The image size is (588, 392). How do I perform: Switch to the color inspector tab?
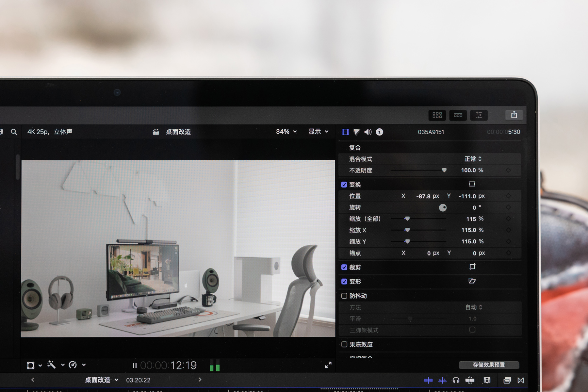(x=357, y=132)
